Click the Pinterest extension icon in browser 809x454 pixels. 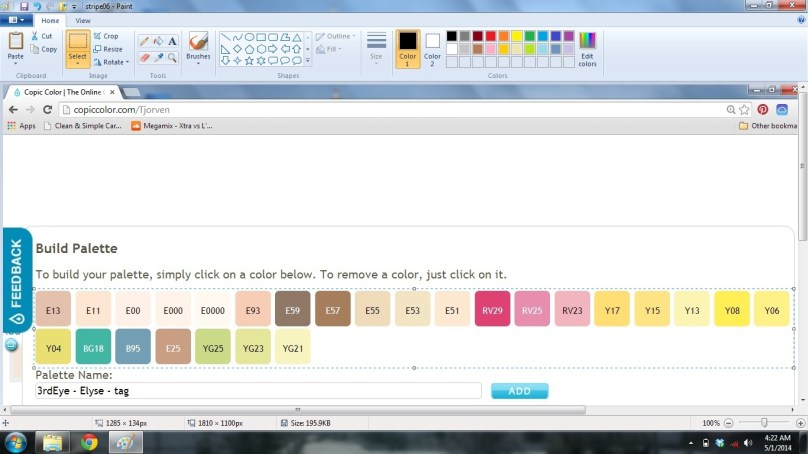pos(762,109)
